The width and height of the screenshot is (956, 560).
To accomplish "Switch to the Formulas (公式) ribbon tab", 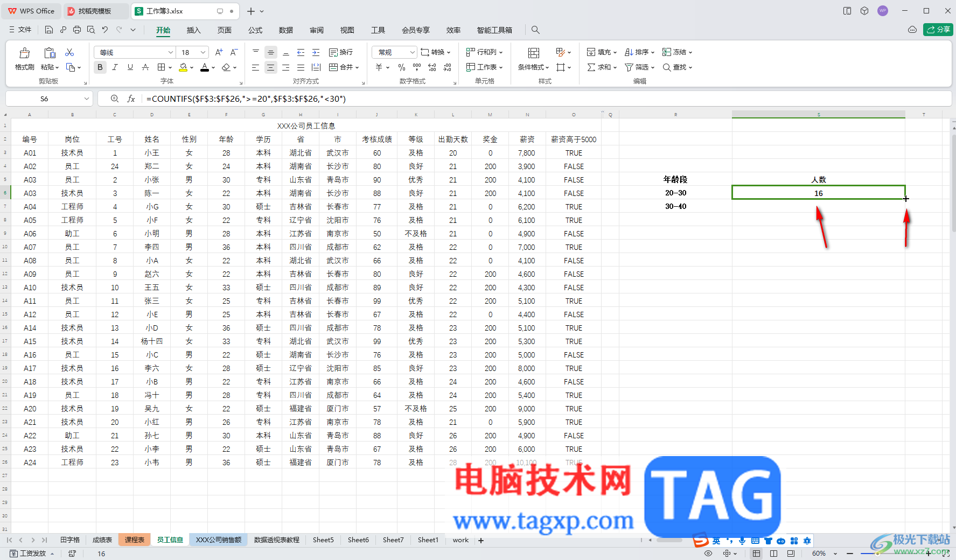I will click(x=255, y=30).
